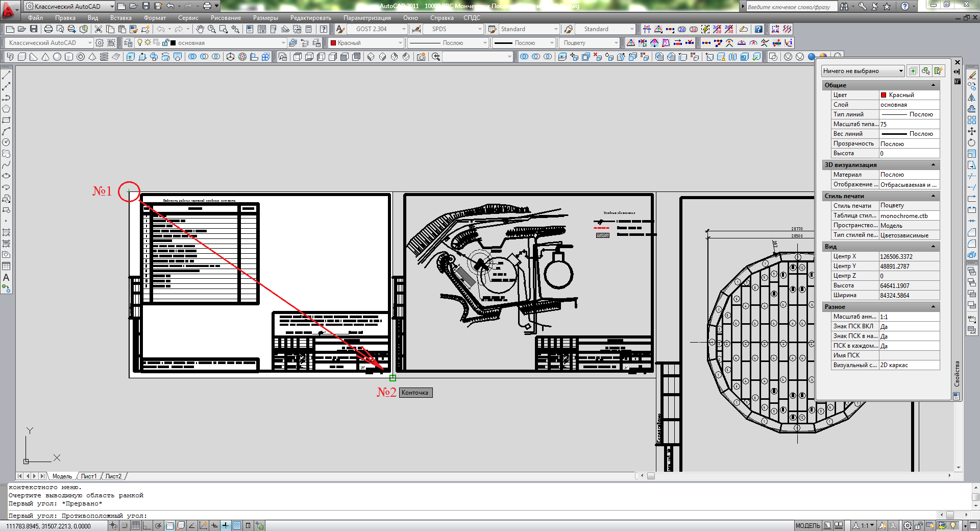This screenshot has height=531, width=980.
Task: Select the Box solid tool
Action: point(22,57)
